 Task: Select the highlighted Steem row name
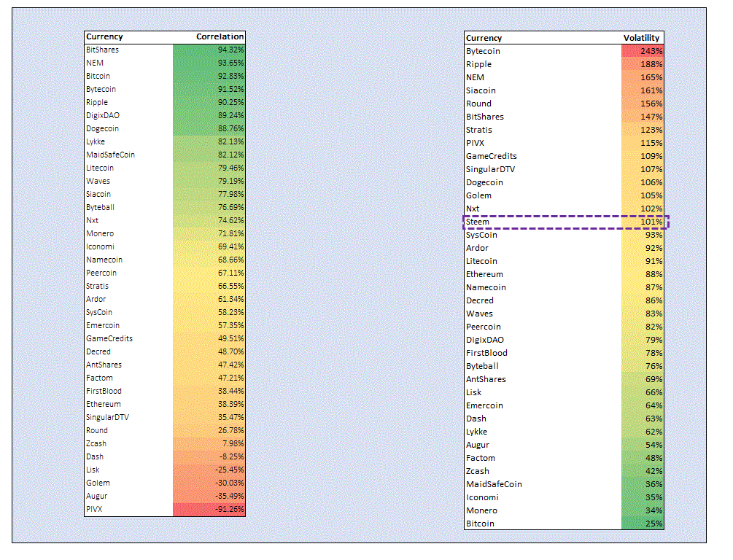pos(478,222)
